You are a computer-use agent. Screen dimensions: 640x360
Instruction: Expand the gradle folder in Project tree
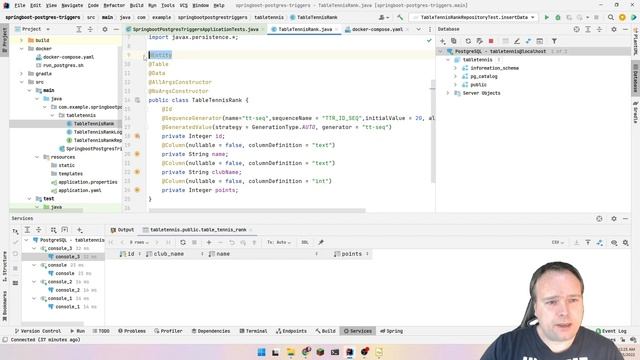point(22,74)
